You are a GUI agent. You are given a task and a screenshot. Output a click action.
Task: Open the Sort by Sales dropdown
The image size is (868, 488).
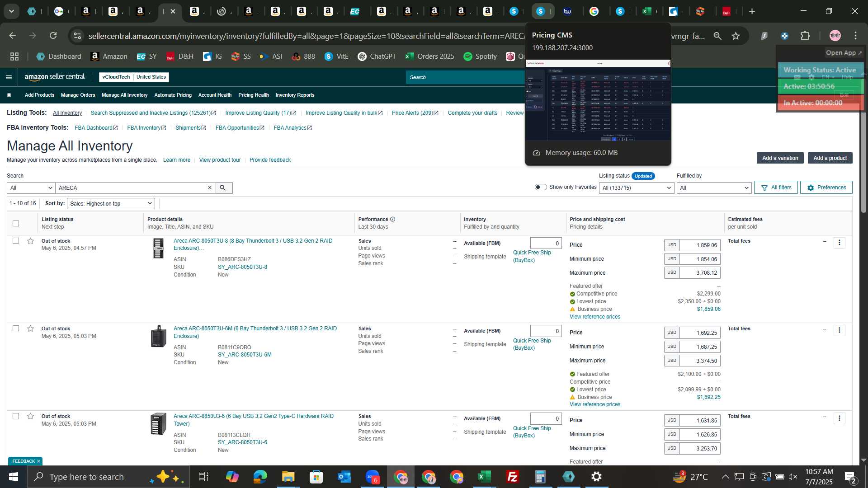point(111,204)
